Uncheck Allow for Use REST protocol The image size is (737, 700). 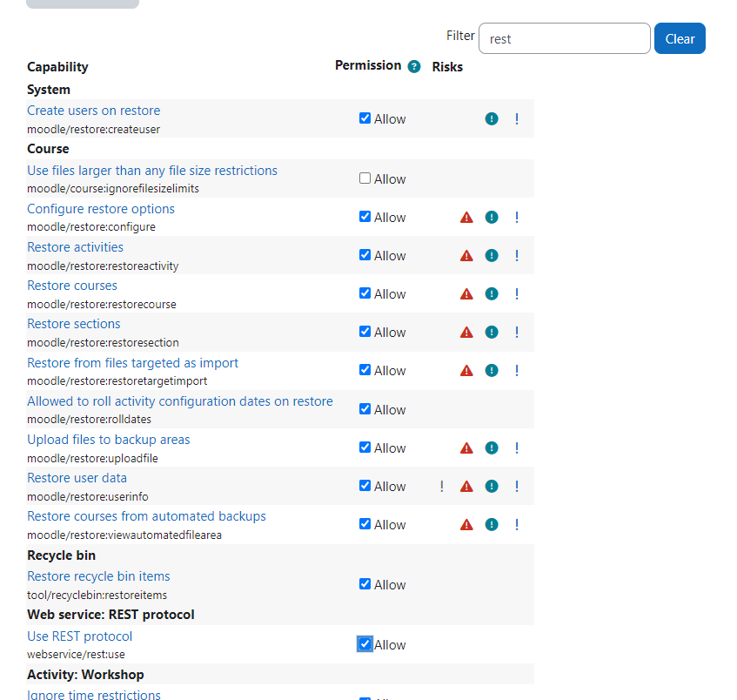365,644
